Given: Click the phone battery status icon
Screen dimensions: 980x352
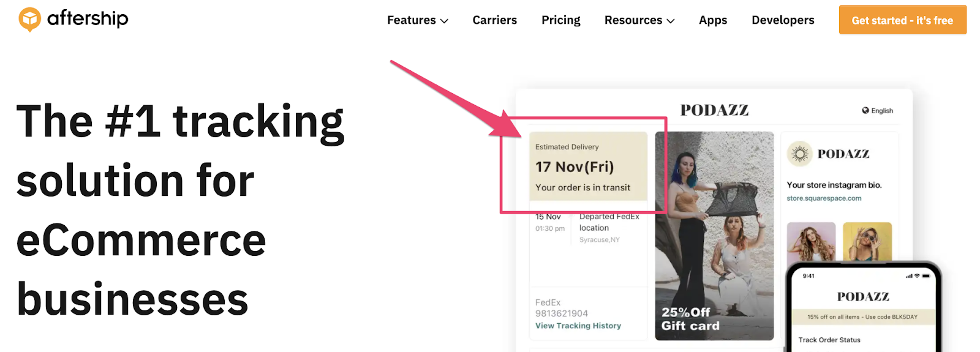Looking at the screenshot, I should [926, 276].
